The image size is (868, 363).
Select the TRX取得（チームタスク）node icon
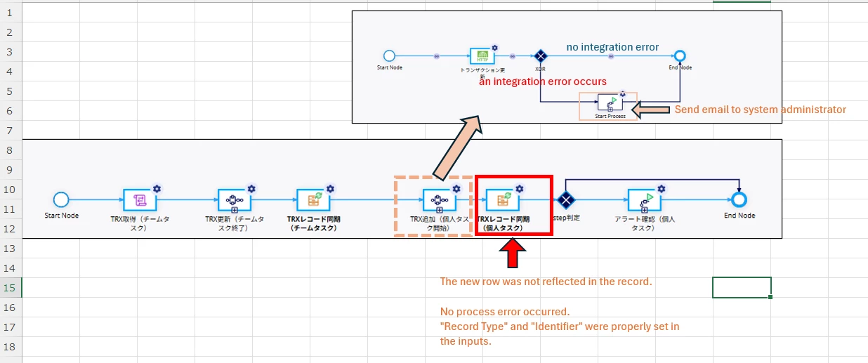pos(139,200)
